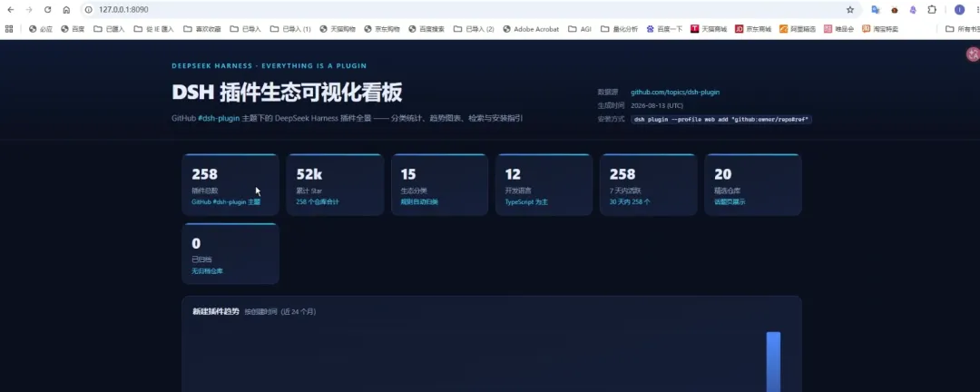The image size is (980, 392).
Task: Open the browser profile avatar
Action: tap(959, 10)
